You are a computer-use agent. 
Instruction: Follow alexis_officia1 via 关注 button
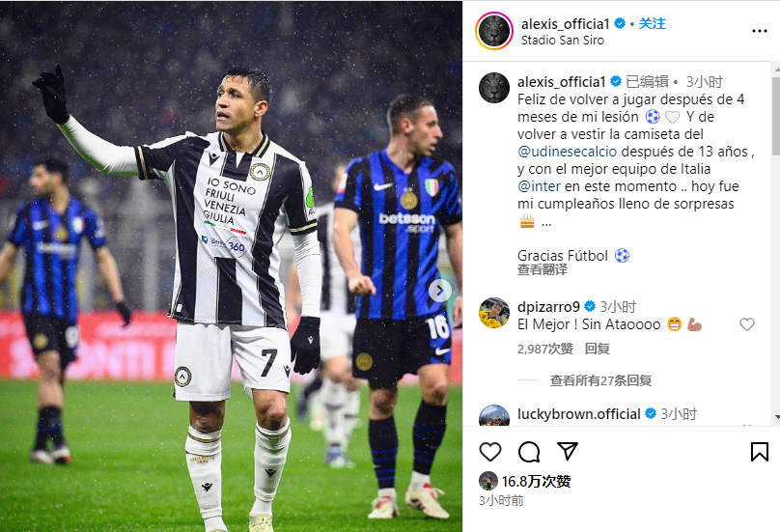point(653,23)
